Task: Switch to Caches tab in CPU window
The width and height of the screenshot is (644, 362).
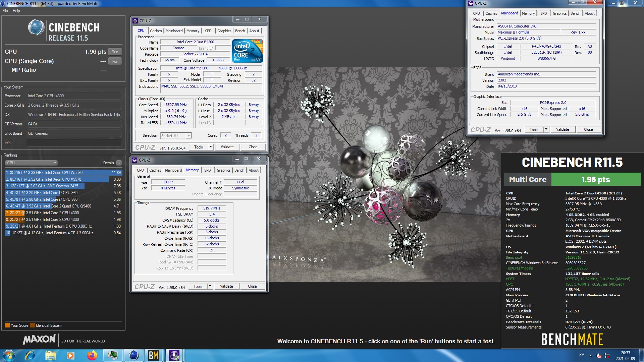Action: click(x=156, y=31)
